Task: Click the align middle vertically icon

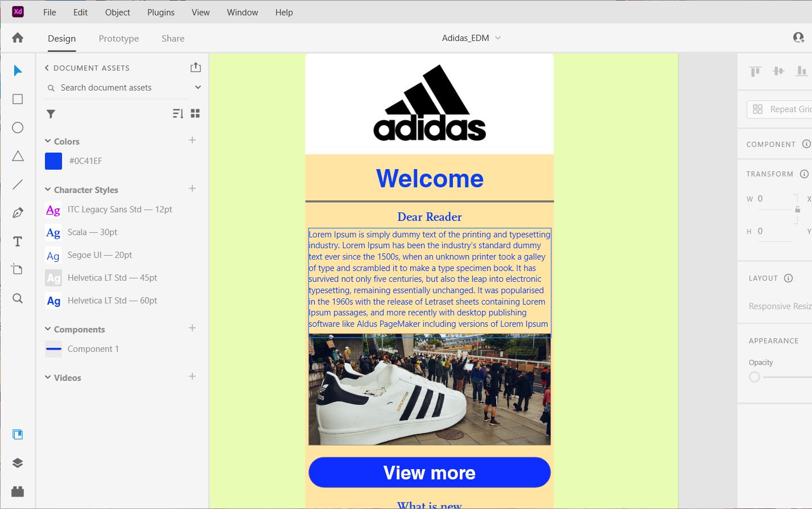Action: 778,71
